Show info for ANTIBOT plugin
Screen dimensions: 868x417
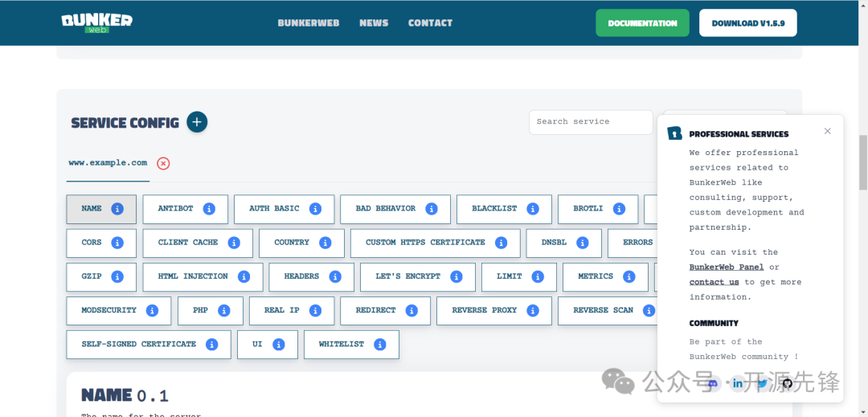209,209
